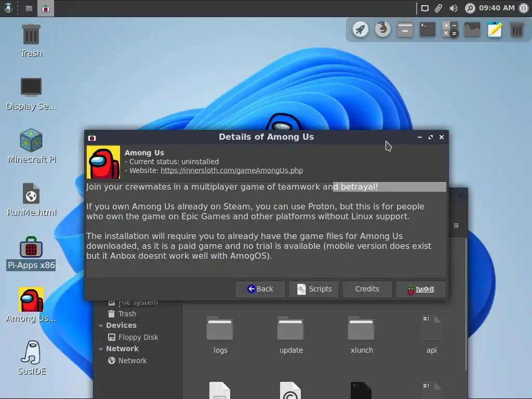Click the Back button

[x=260, y=289]
